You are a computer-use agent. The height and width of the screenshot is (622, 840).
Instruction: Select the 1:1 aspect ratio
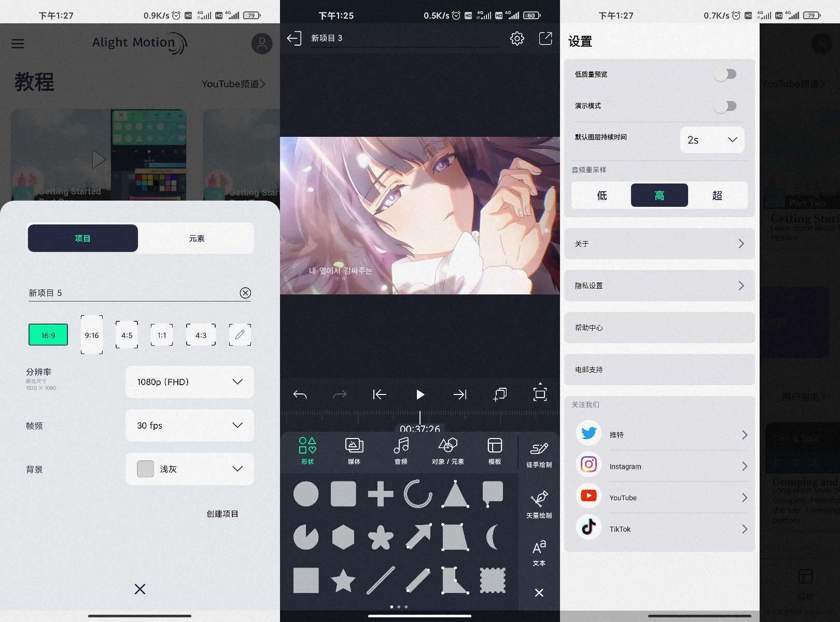click(162, 335)
